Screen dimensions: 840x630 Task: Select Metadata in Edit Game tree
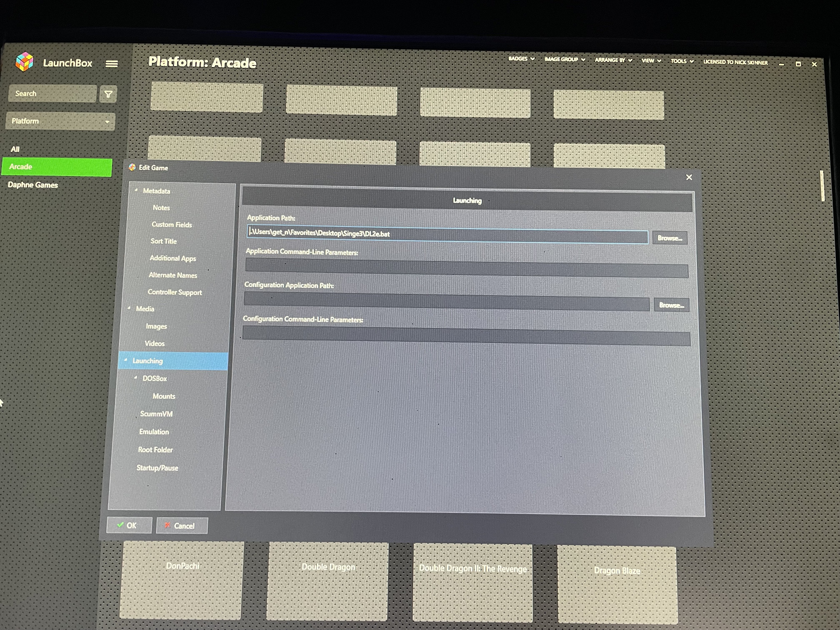156,191
